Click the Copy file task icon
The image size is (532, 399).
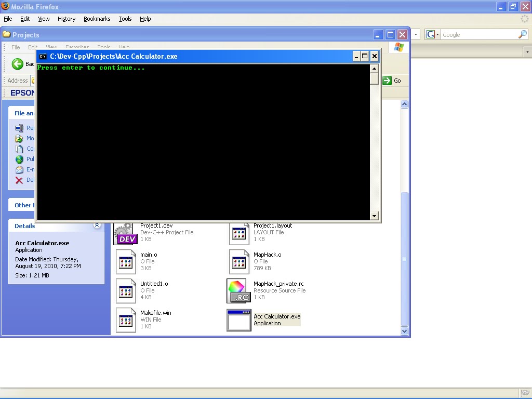click(x=19, y=149)
